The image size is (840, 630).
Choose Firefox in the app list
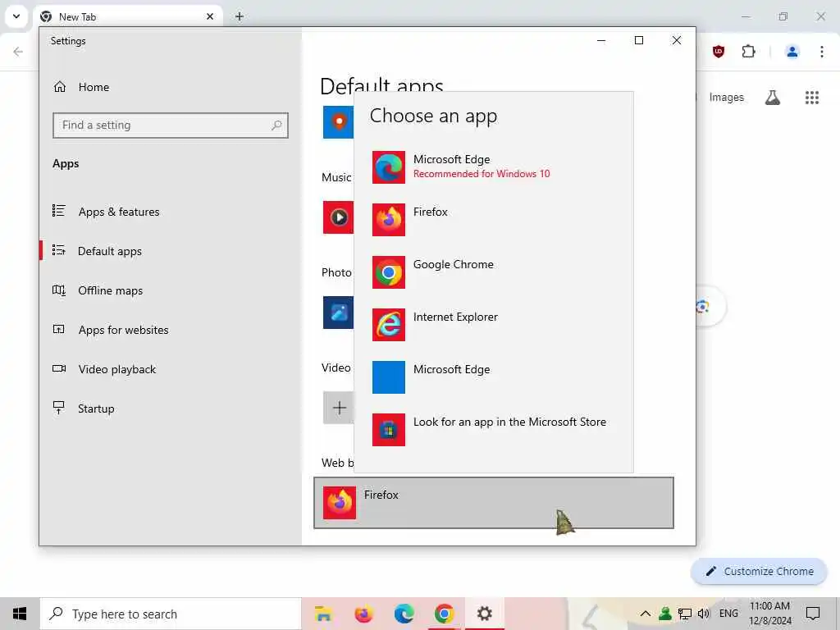(x=493, y=220)
